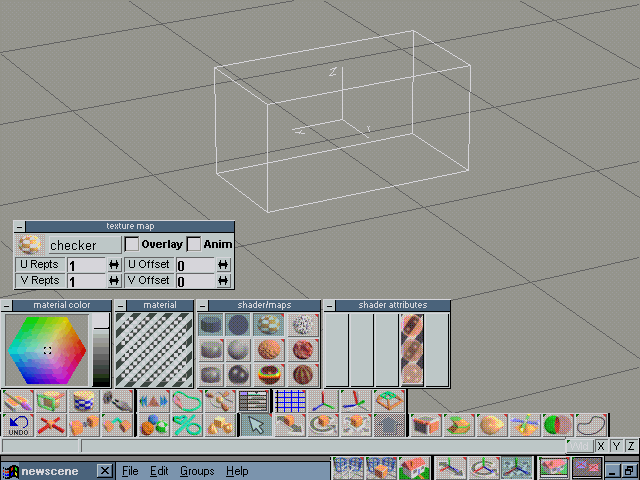The width and height of the screenshot is (640, 480).
Task: Click the Undo tool icon
Action: [18, 425]
